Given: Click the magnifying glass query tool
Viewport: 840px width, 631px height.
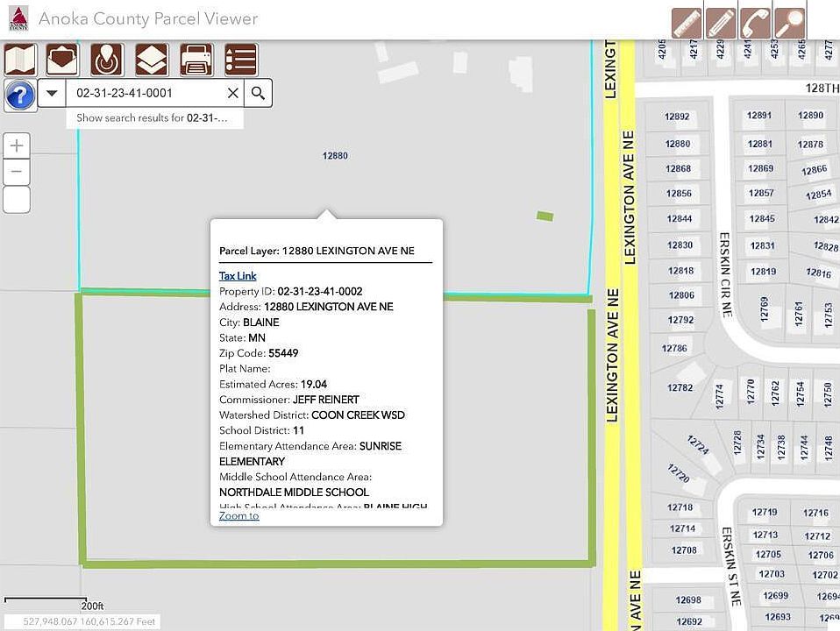Looking at the screenshot, I should (x=790, y=23).
